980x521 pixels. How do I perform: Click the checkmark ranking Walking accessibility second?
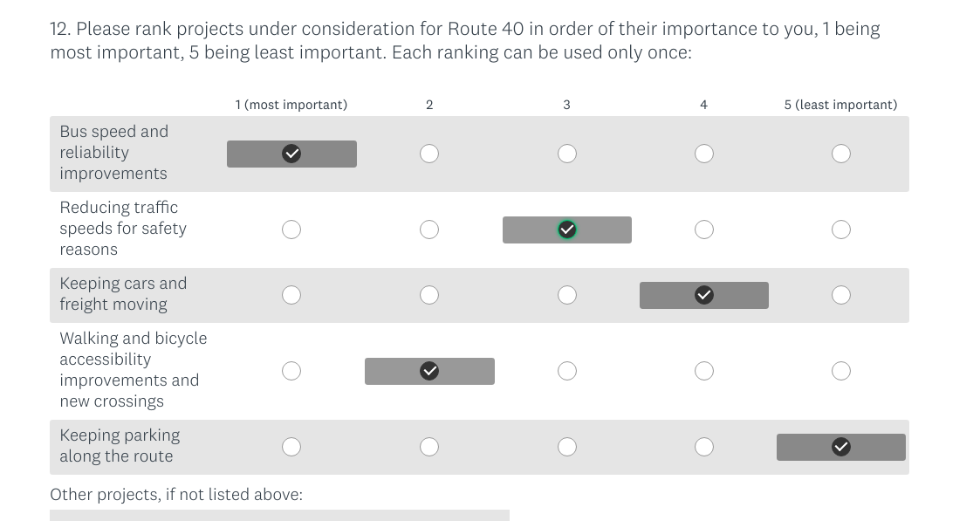click(429, 371)
